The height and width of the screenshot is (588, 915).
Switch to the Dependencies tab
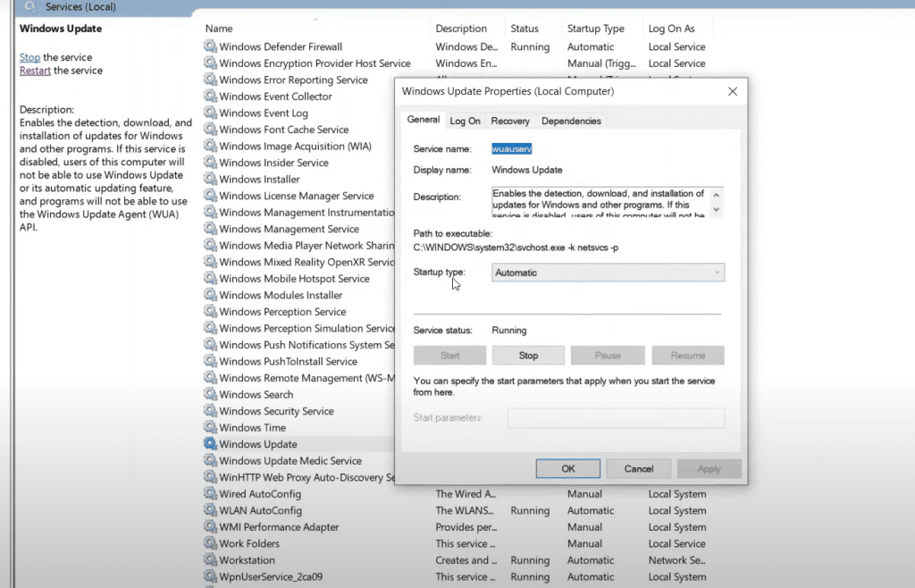pos(570,120)
